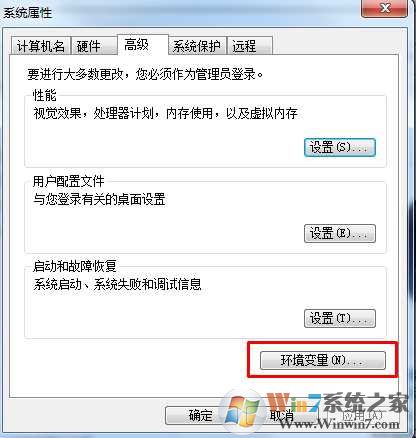Switch to the 计算机名 tab

tap(40, 46)
